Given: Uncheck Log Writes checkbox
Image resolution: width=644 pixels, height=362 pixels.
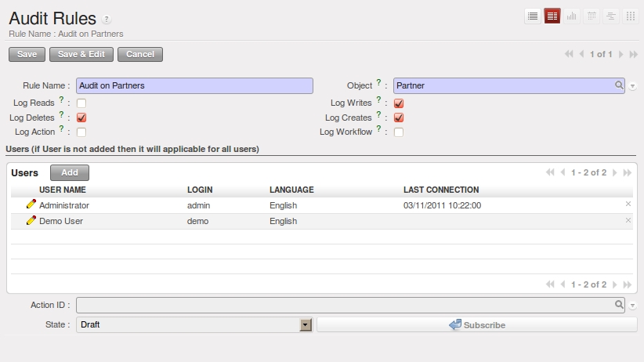Looking at the screenshot, I should coord(399,103).
